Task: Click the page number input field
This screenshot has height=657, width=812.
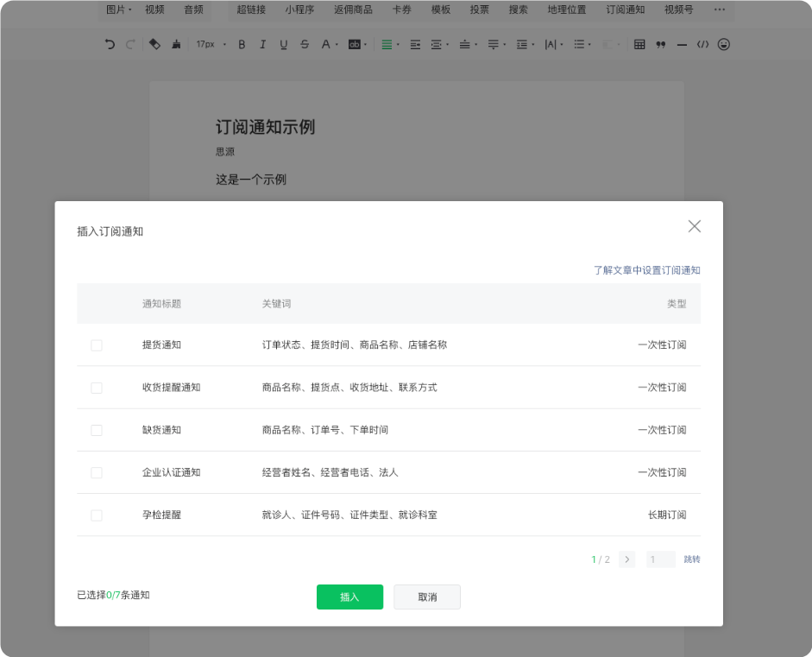Action: pos(660,559)
